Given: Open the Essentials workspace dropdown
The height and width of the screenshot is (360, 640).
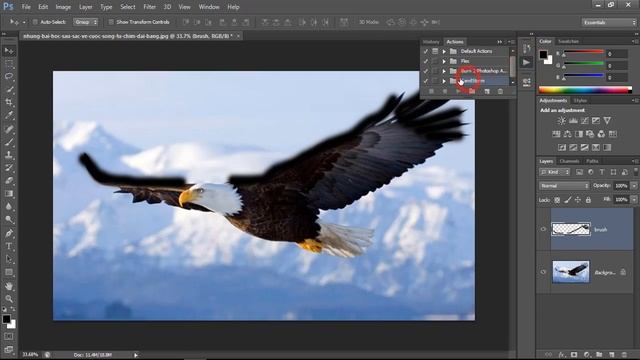Looking at the screenshot, I should coord(609,22).
